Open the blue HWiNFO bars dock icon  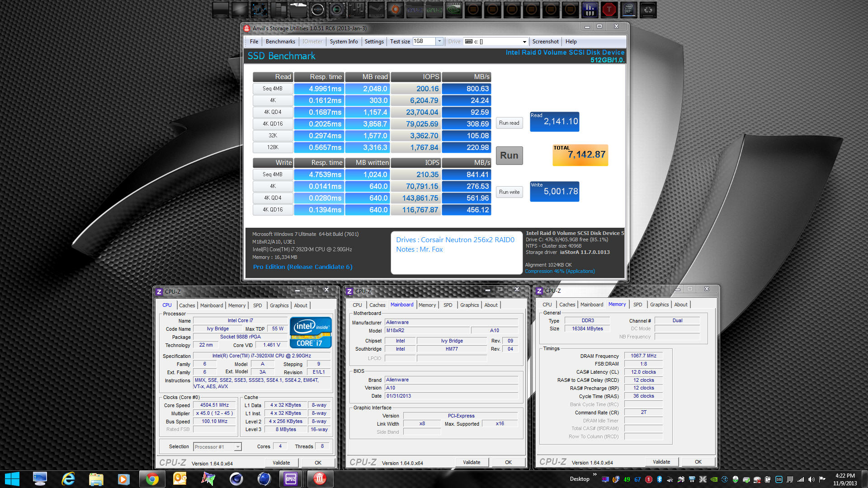pyautogui.click(x=590, y=10)
